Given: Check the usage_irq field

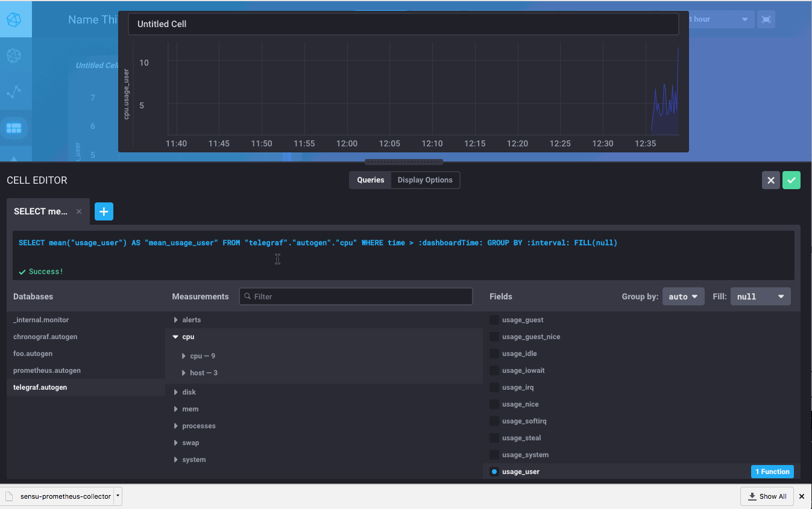Looking at the screenshot, I should click(494, 387).
